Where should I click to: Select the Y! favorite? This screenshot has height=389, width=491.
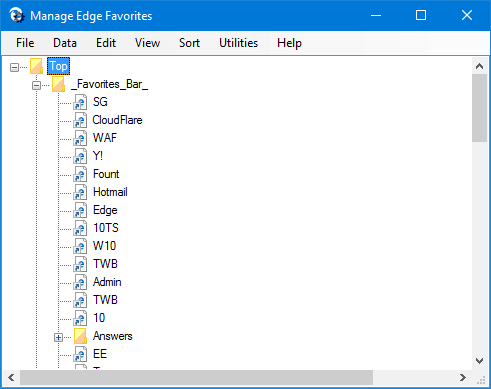[98, 156]
